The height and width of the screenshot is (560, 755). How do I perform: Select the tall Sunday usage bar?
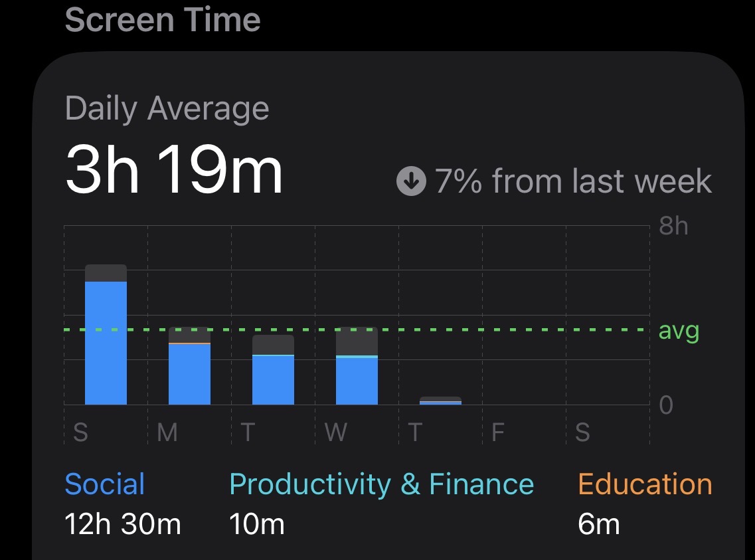[106, 335]
